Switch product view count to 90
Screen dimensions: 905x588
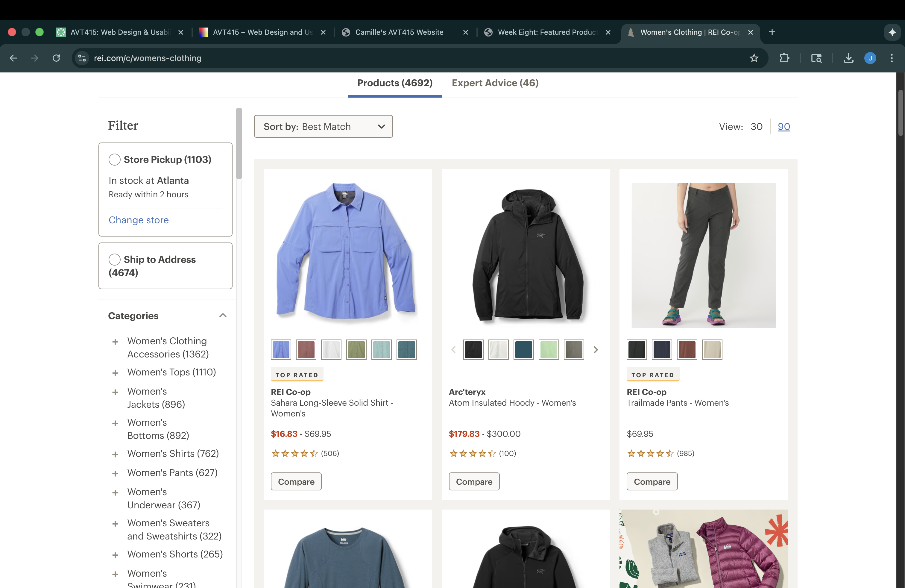click(x=784, y=127)
